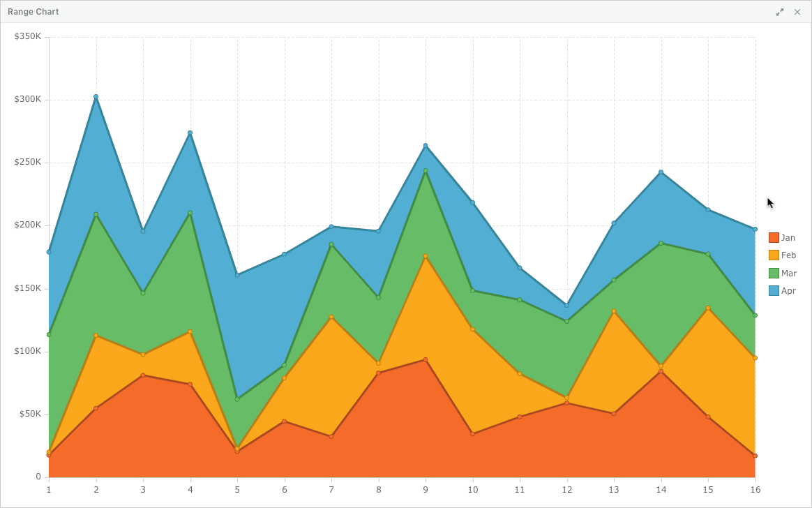This screenshot has height=508, width=812.
Task: Toggle the Mar series legend swatch
Action: 774,273
